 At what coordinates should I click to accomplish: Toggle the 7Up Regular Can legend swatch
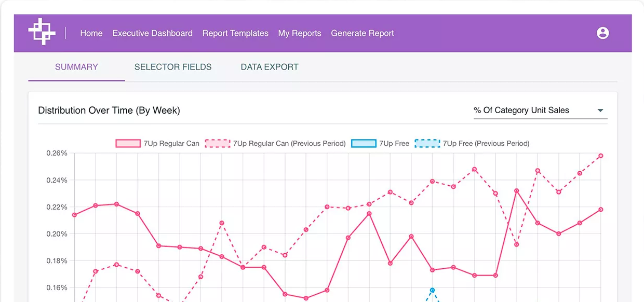pyautogui.click(x=128, y=144)
